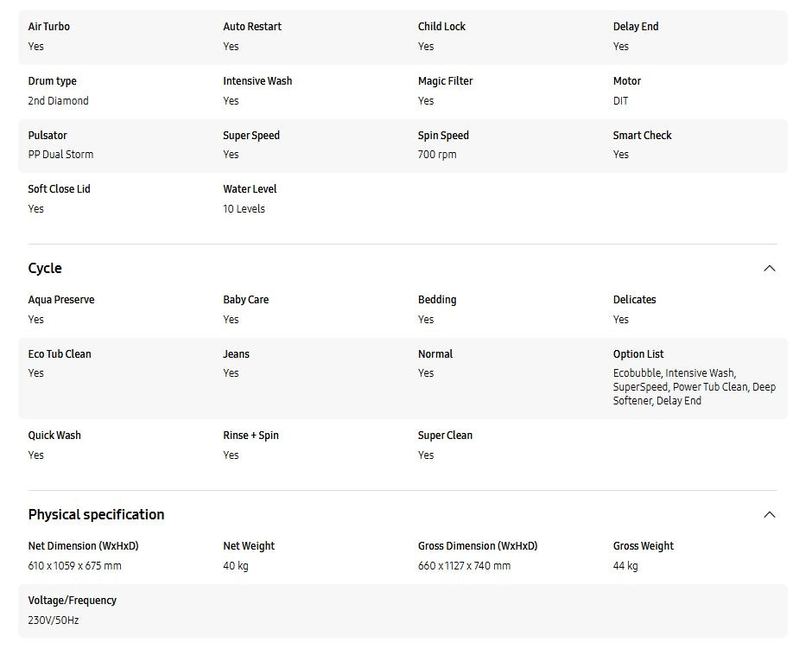
Task: Select the Spin Speed label
Action: coord(443,136)
